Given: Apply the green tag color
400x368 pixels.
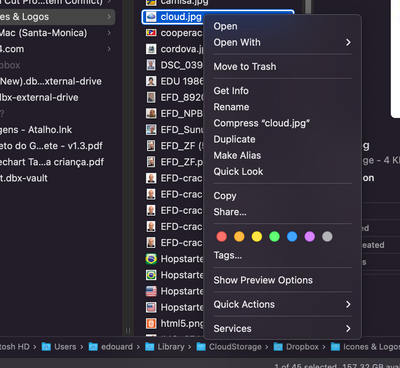Looking at the screenshot, I should (274, 237).
